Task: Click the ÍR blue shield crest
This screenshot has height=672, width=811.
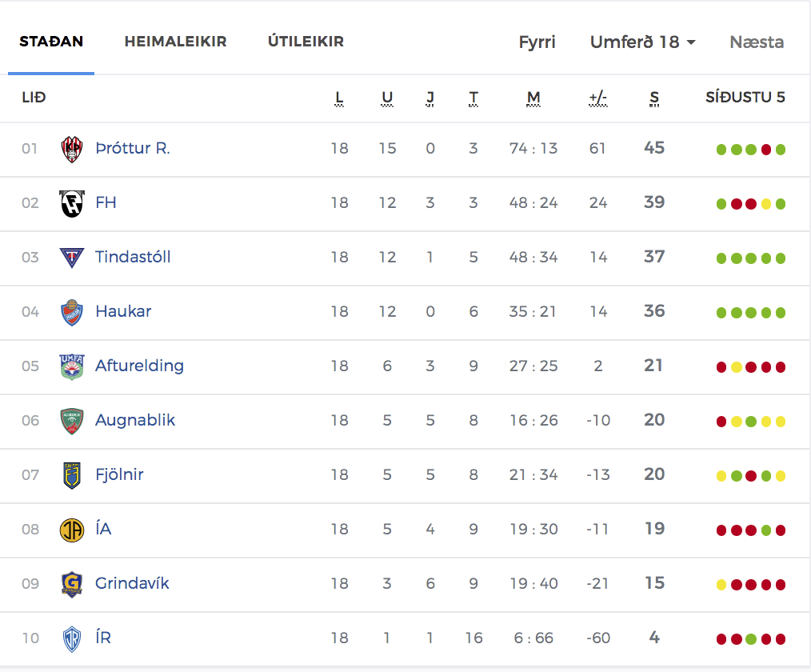Action: click(x=72, y=639)
